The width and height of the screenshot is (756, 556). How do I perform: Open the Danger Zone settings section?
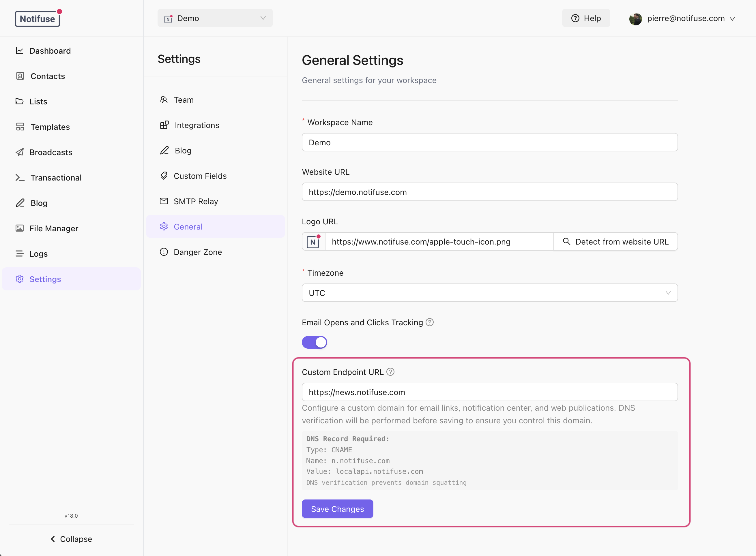[x=198, y=252]
